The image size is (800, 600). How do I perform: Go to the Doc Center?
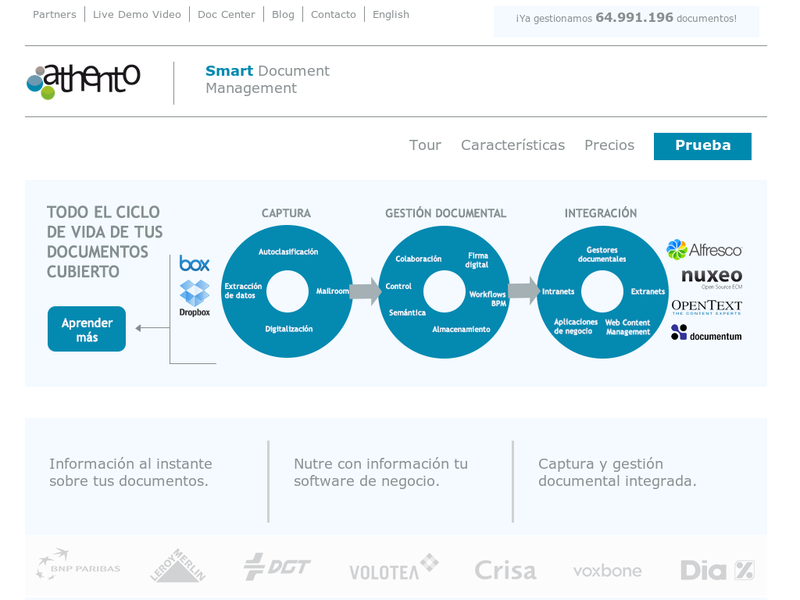pyautogui.click(x=226, y=15)
